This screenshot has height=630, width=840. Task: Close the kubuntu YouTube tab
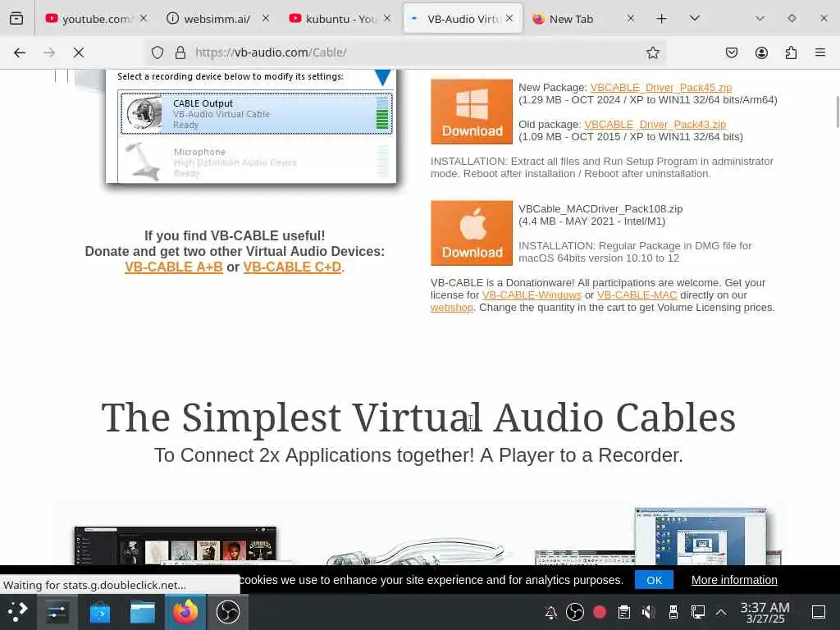point(387,18)
